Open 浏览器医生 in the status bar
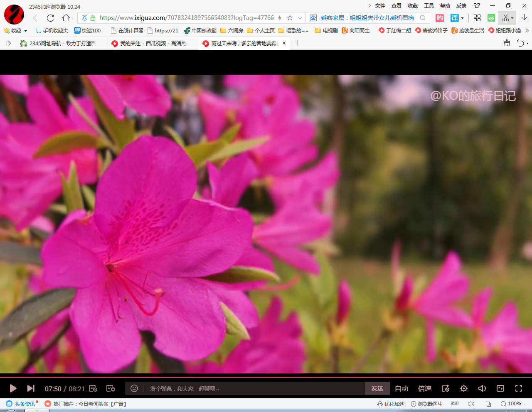The height and width of the screenshot is (412, 532). [427, 404]
